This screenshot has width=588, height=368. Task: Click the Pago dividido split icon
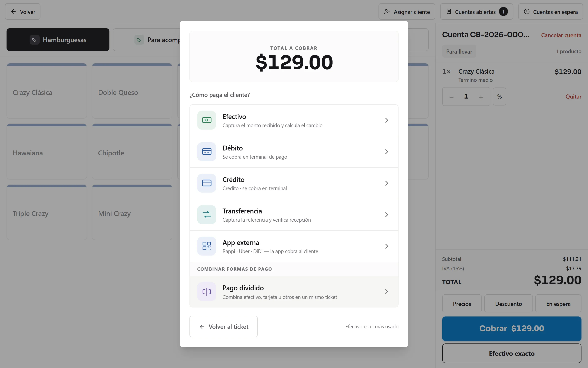207,291
